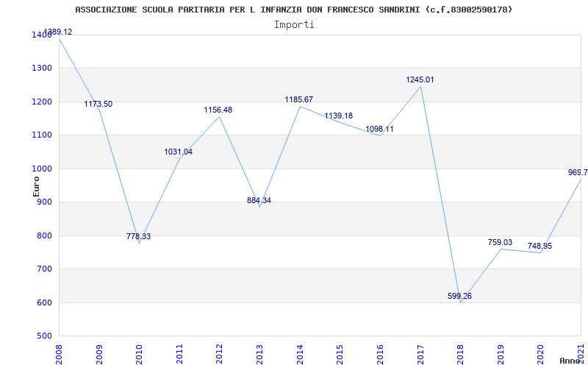Select the 1031.04 value label
The height and width of the screenshot is (368, 588).
pyautogui.click(x=178, y=152)
